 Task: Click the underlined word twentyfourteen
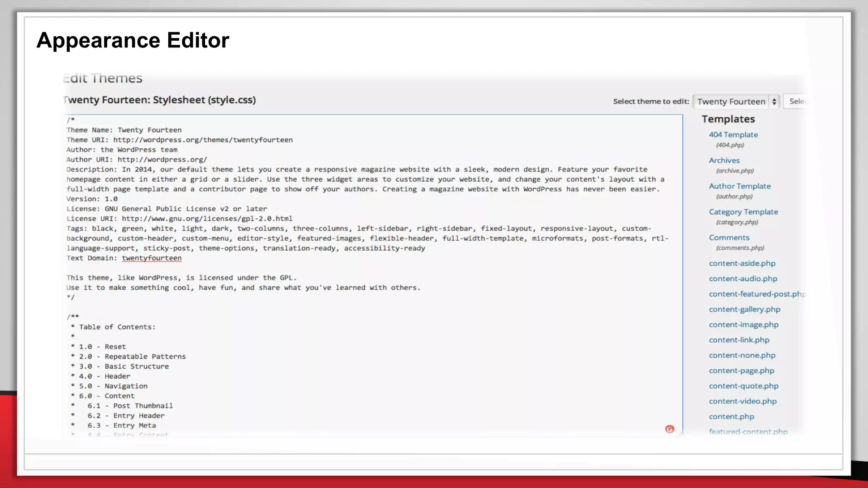(x=152, y=258)
